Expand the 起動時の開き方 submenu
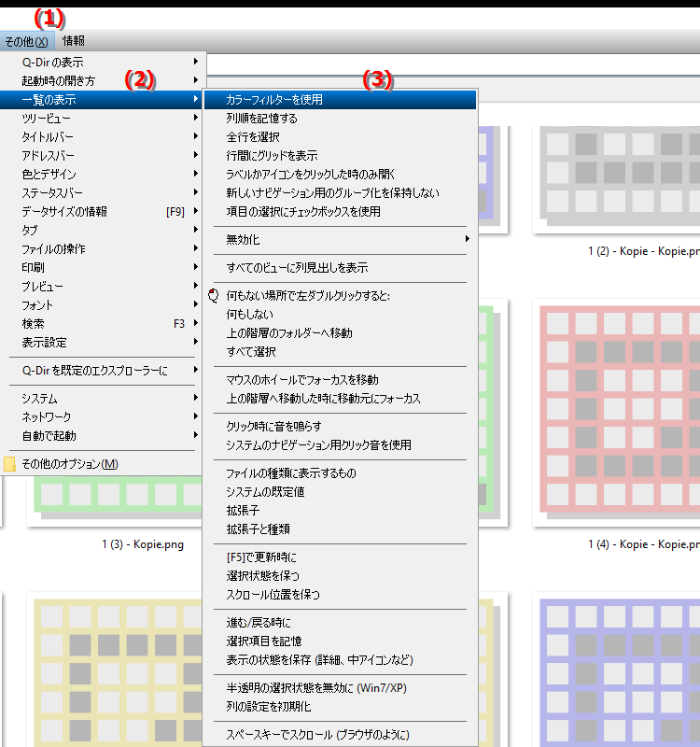The width and height of the screenshot is (700, 747). click(x=103, y=80)
